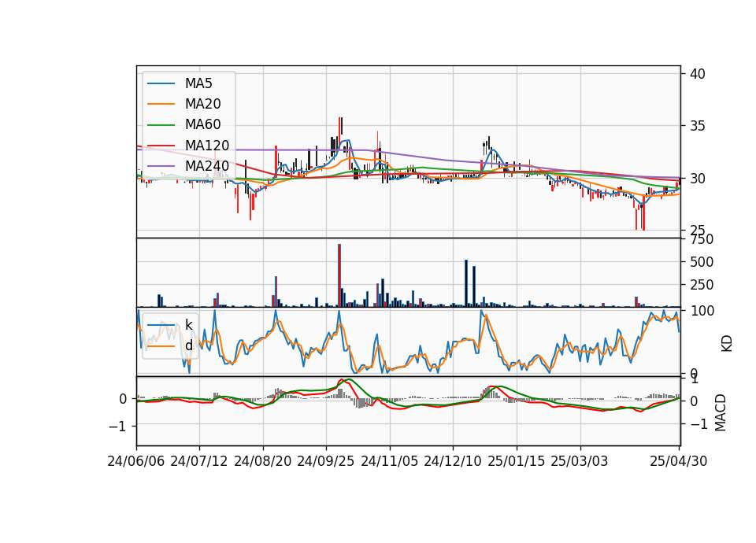Screen dimensions: 756x543
Task: Click the volume axis value 250
Action: (x=702, y=285)
